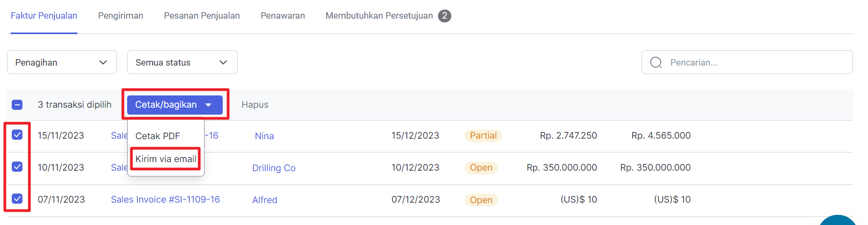Click the blue chat bubble icon
Screen dimensions: 868x225
click(x=838, y=220)
